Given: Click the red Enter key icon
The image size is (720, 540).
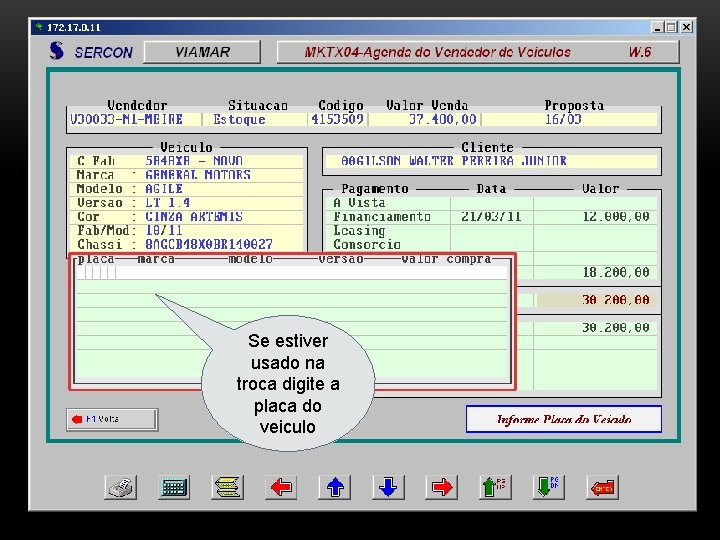Looking at the screenshot, I should coord(602,487).
